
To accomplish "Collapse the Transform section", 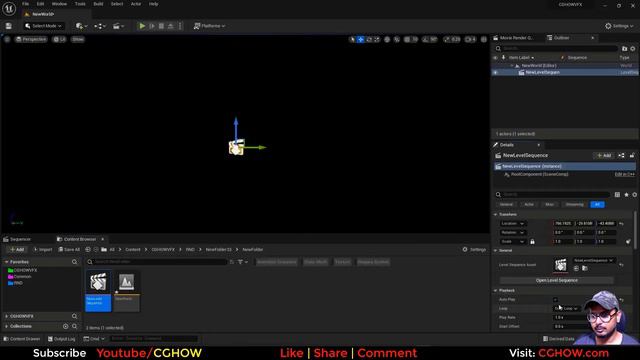I will click(496, 214).
